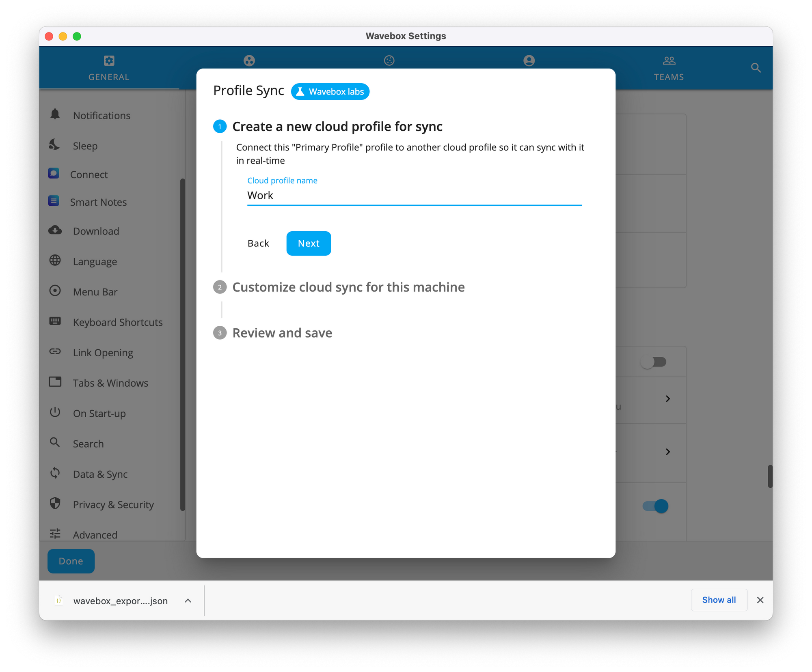Viewport: 812px width, 672px height.
Task: Click the Cloud profile name field
Action: [415, 195]
